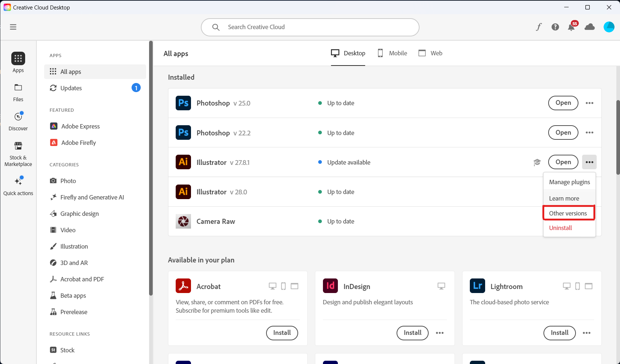
Task: Click Illustrator tutorials graduation cap icon
Action: [x=537, y=162]
